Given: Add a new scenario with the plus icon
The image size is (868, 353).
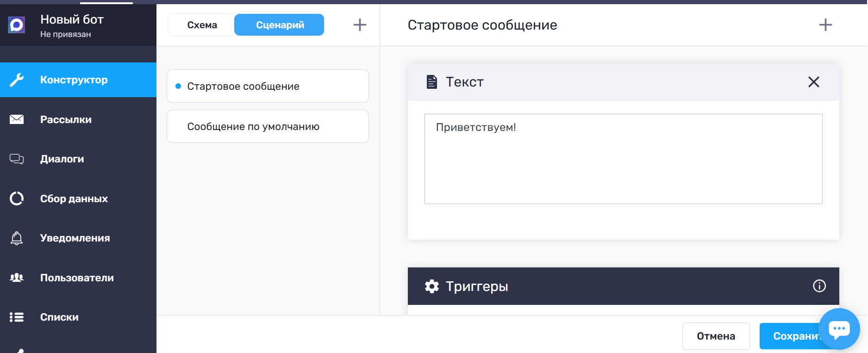Looking at the screenshot, I should 360,25.
